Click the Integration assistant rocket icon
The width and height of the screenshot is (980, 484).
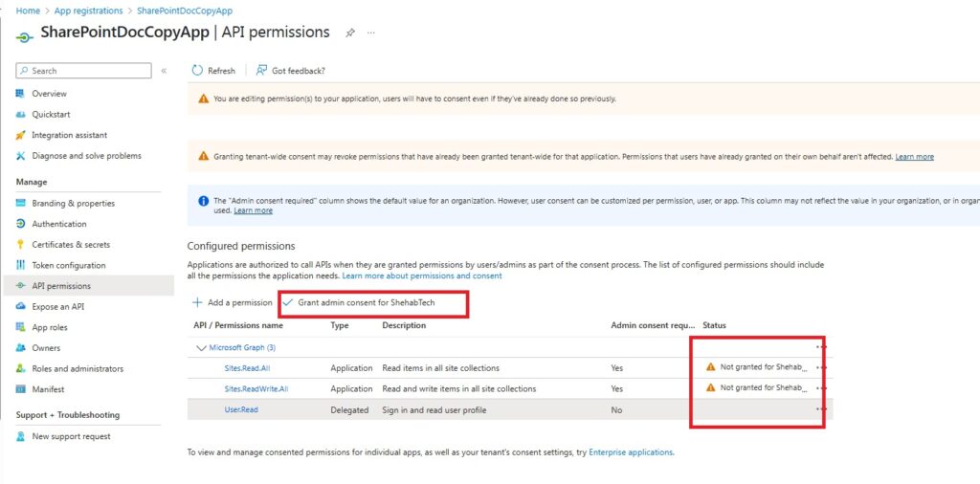click(21, 135)
